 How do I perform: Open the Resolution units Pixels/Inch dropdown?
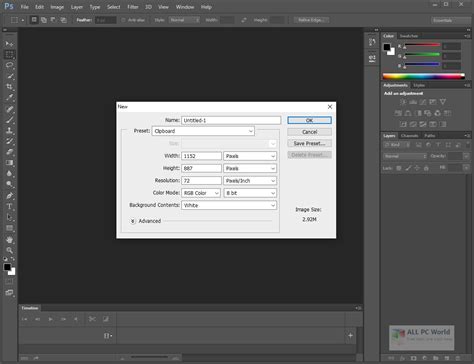250,181
